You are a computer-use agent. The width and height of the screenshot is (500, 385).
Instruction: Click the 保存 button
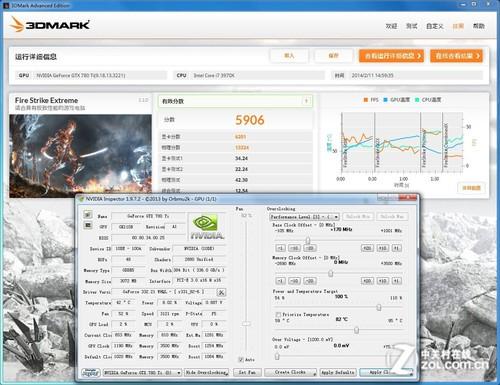[333, 56]
